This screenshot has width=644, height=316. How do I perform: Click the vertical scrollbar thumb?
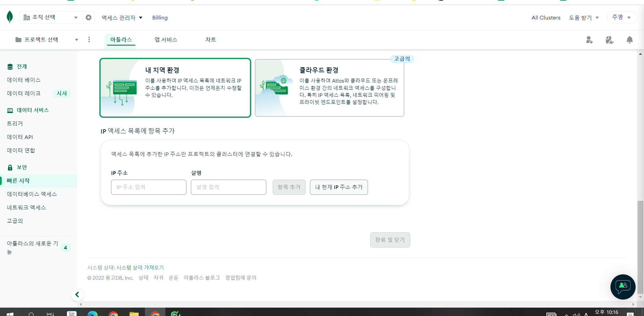pos(640,246)
